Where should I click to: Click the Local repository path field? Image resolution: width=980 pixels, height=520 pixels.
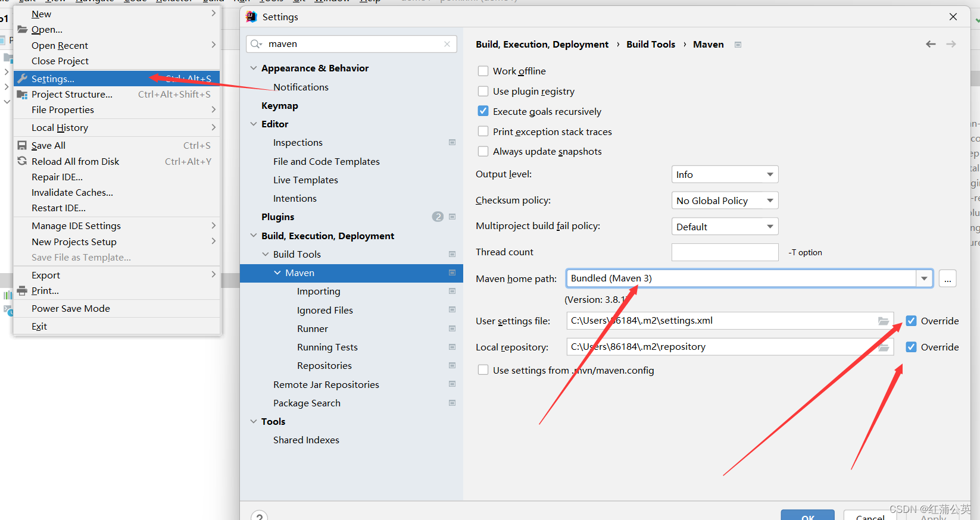click(730, 347)
